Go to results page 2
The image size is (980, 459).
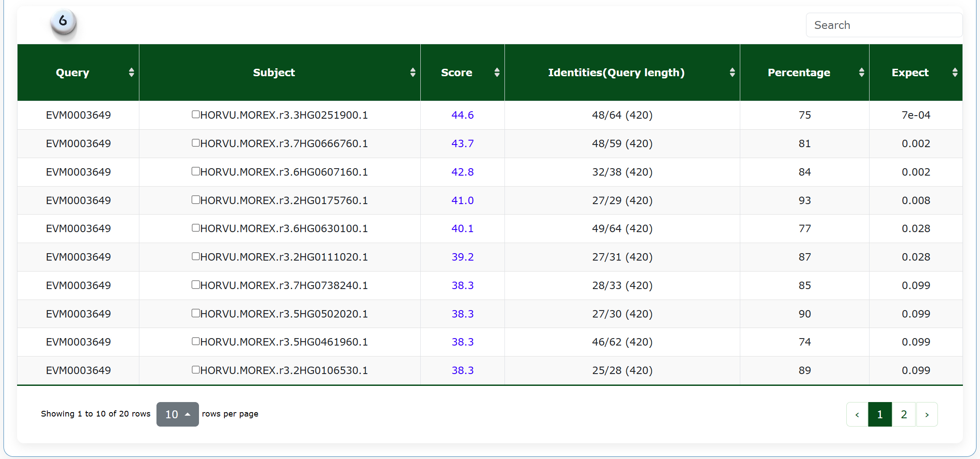coord(904,414)
